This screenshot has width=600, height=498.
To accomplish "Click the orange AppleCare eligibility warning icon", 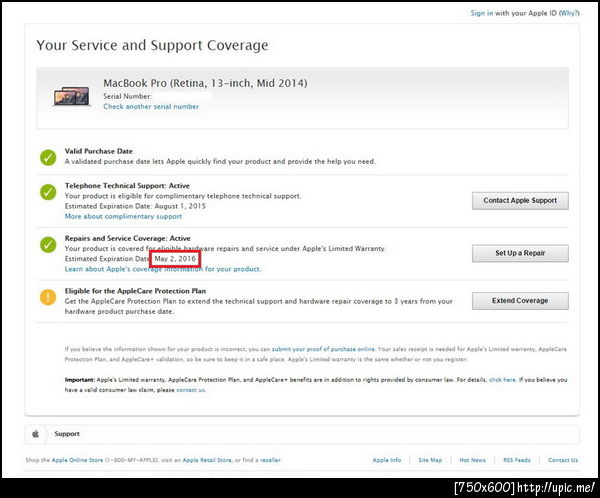I will click(x=48, y=297).
